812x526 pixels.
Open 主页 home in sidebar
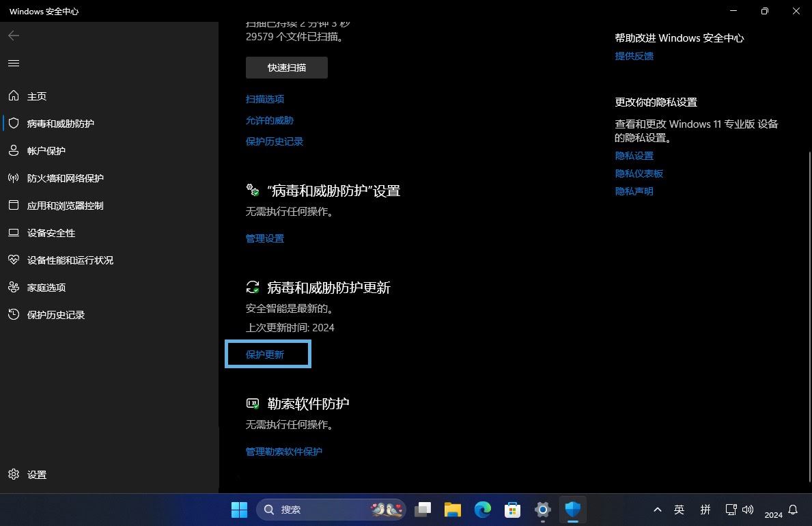pos(37,96)
